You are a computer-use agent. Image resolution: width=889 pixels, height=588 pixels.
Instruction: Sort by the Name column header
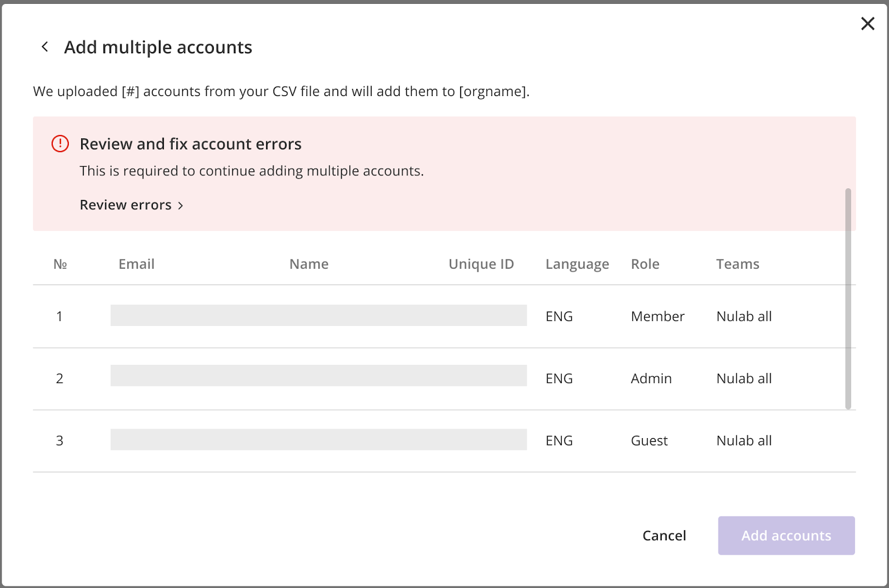pos(308,264)
